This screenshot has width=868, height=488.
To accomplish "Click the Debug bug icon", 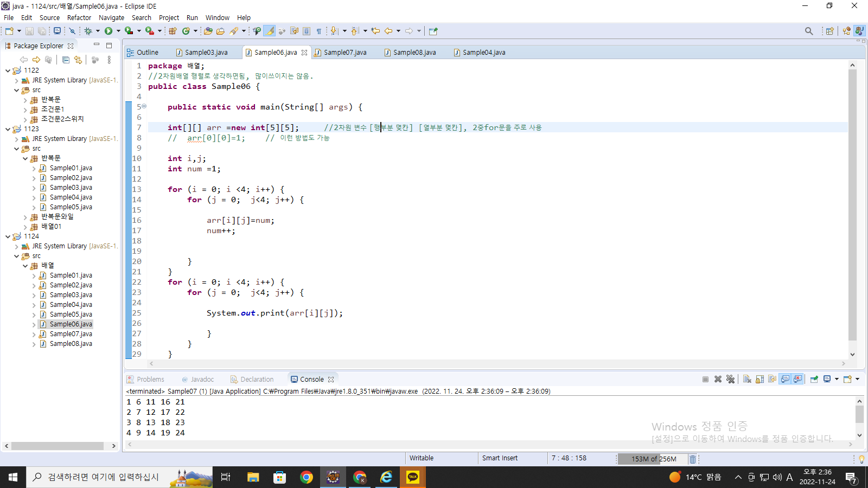I will point(88,31).
